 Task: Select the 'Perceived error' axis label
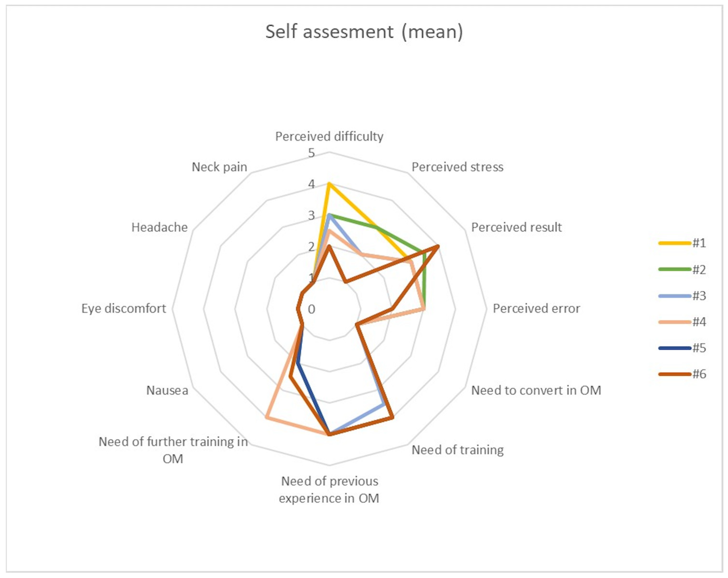(536, 308)
